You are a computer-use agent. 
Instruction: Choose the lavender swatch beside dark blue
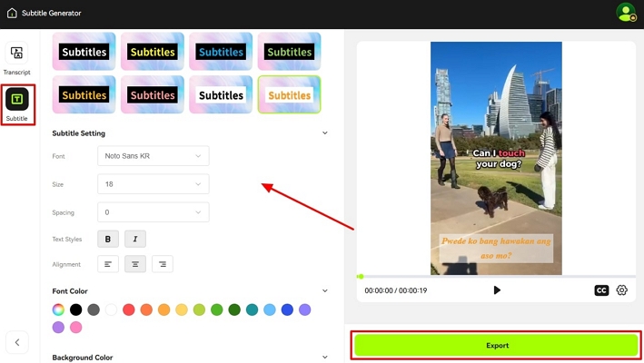tap(305, 309)
